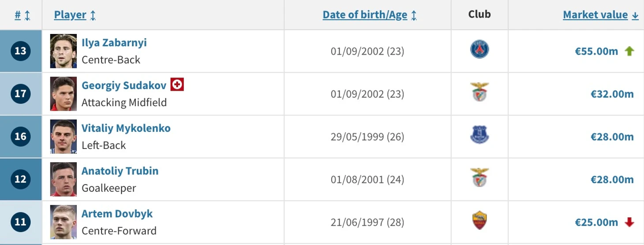Click red market value down arrow
This screenshot has height=245, width=644.
(629, 223)
